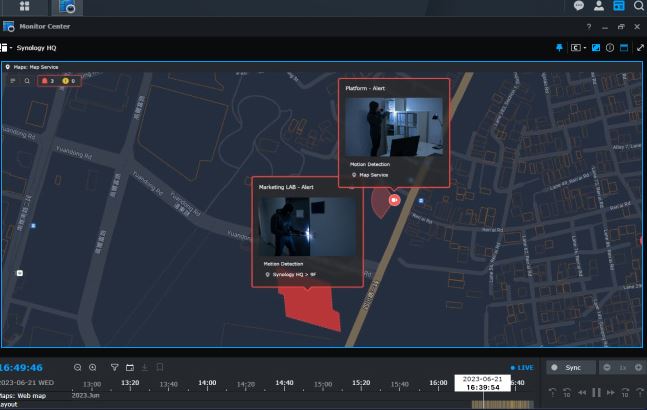Click the Marketing LAB - Alert popup title

(286, 187)
